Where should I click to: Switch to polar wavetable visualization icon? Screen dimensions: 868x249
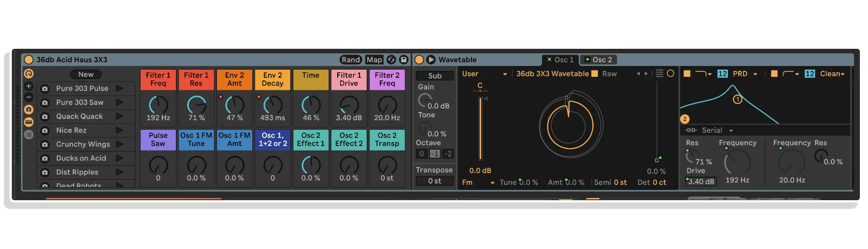670,74
